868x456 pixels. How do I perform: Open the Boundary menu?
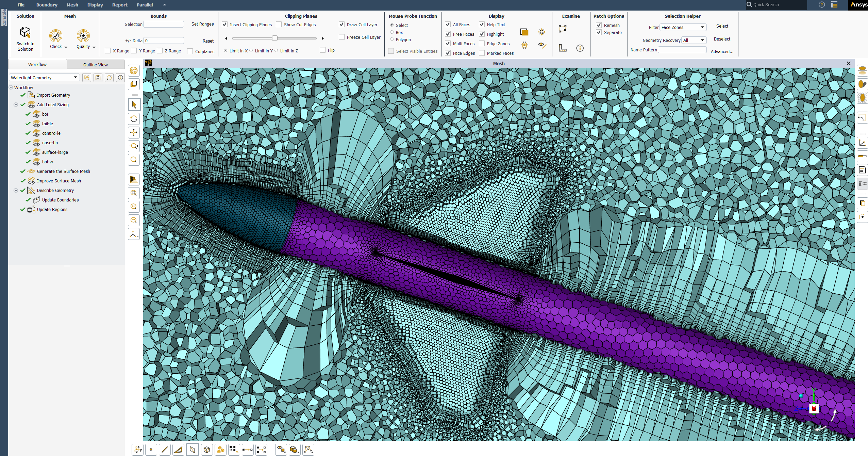[x=47, y=5]
